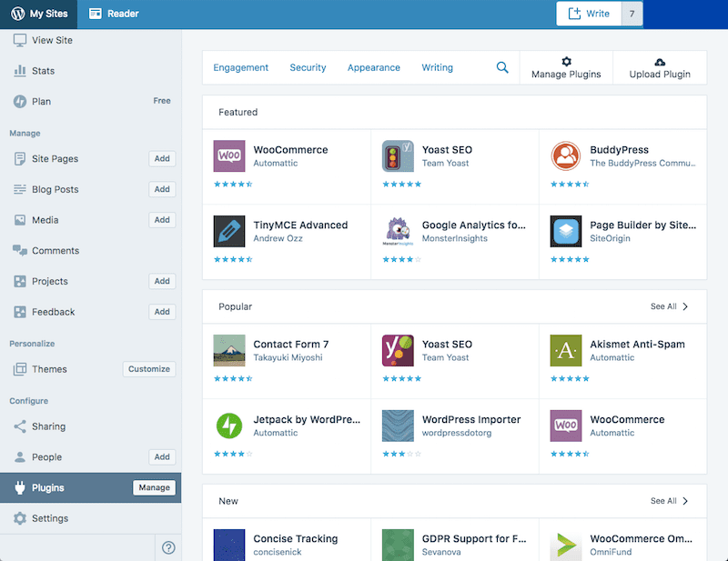Add a new Blog Post
Image resolution: width=728 pixels, height=561 pixels.
coord(162,189)
